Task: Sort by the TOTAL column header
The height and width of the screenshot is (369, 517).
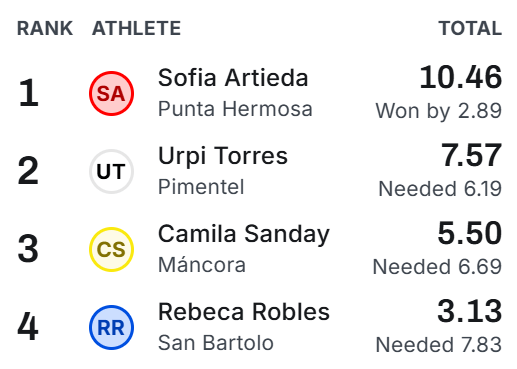Action: 470,28
